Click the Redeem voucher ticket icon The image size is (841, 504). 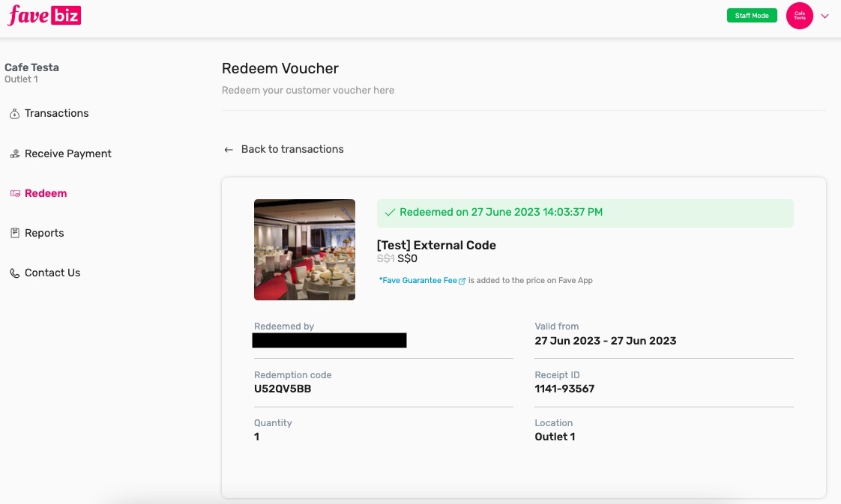click(14, 194)
